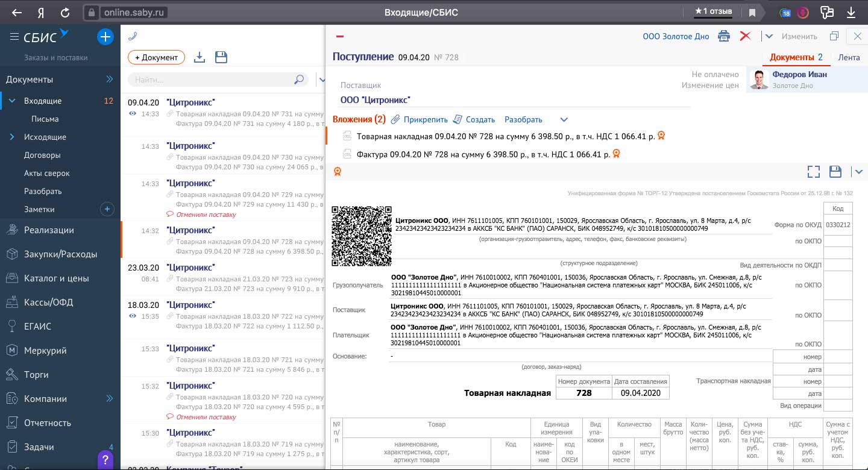The height and width of the screenshot is (470, 868).
Task: Open Товарная накладная № 728 attachment
Action: [x=506, y=136]
